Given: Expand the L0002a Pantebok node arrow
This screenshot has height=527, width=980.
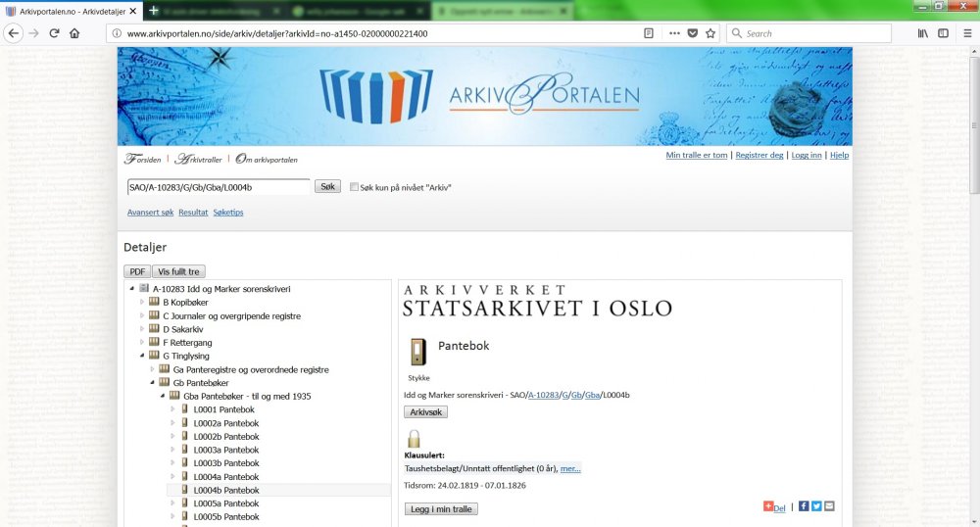Looking at the screenshot, I should [x=172, y=423].
